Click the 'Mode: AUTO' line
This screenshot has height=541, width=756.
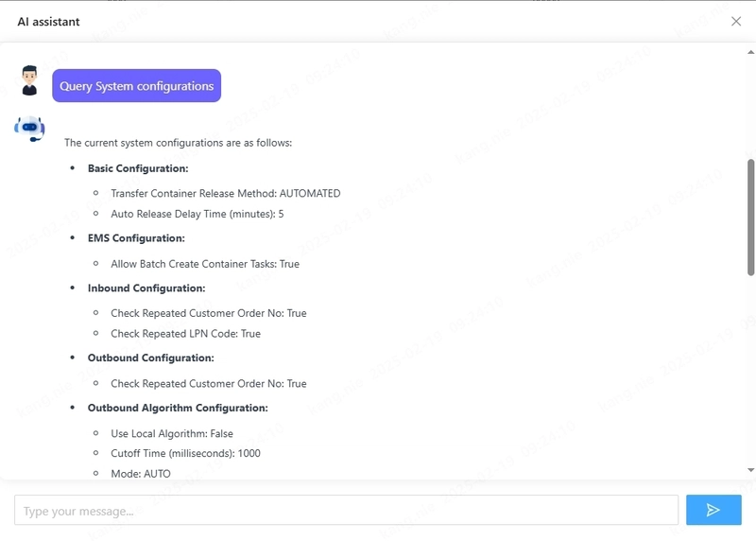click(x=141, y=474)
